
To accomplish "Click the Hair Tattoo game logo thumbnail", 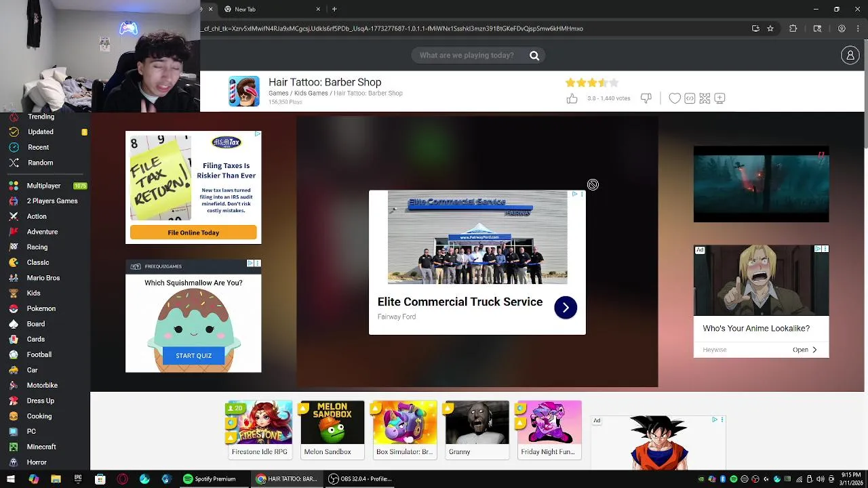I will point(244,91).
